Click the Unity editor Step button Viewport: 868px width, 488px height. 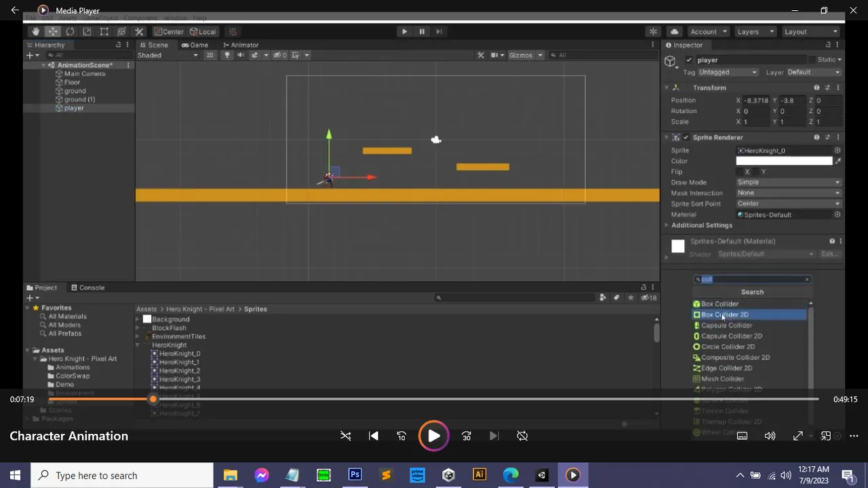point(439,32)
